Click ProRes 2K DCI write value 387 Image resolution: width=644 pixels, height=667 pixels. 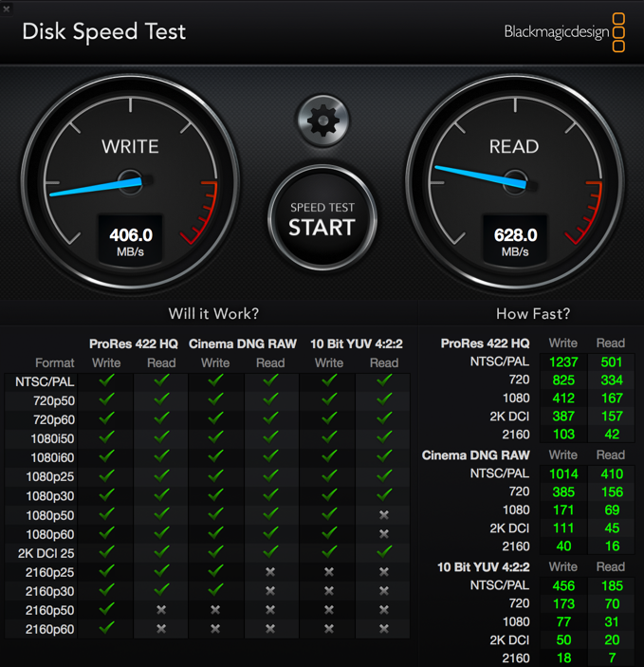click(x=563, y=416)
